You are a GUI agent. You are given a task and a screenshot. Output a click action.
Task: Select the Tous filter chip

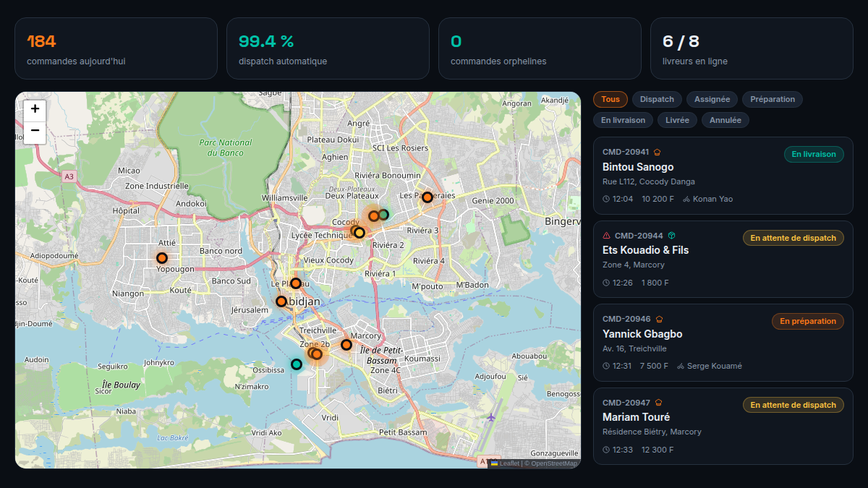pyautogui.click(x=610, y=100)
